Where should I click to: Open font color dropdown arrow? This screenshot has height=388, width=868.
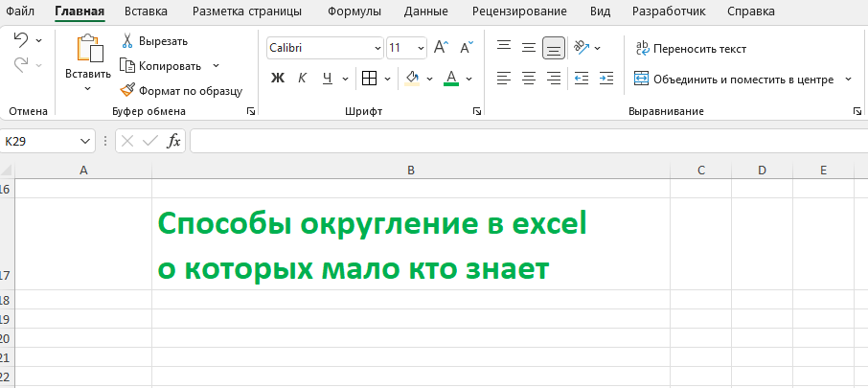point(468,80)
